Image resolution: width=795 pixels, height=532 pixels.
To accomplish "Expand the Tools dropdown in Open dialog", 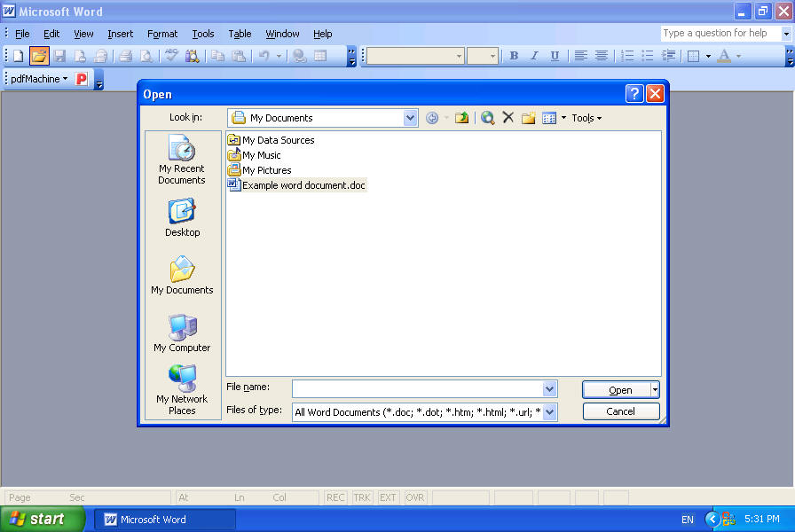I will click(x=586, y=118).
